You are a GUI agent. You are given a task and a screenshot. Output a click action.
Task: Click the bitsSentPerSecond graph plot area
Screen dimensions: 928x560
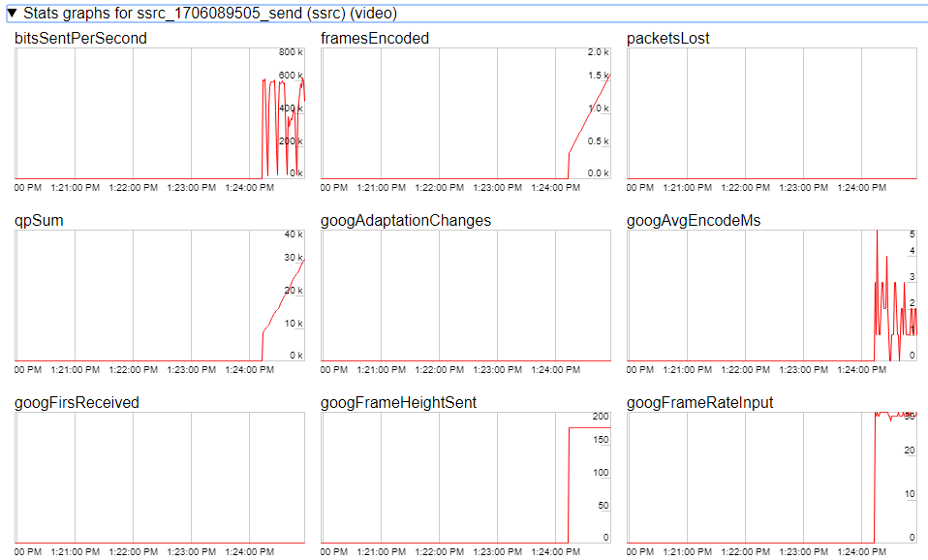coord(160,113)
